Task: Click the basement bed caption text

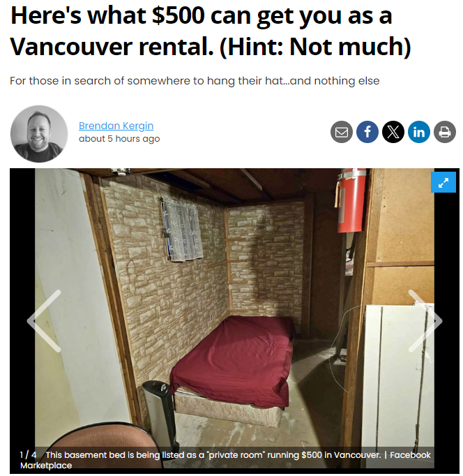Action: point(213,455)
